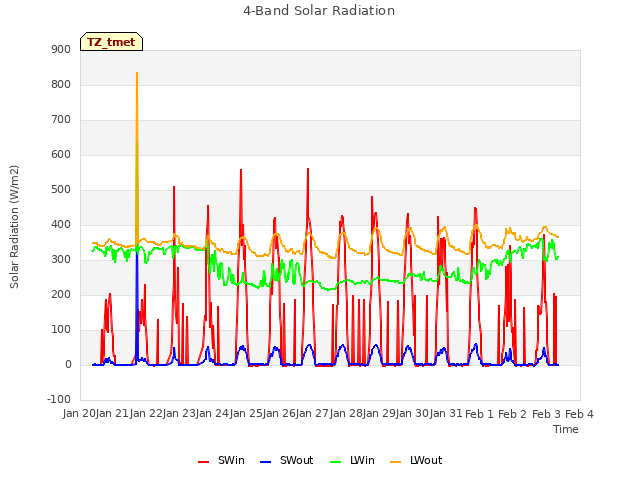This screenshot has height=480, width=640.
Task: Click the 900 y-axis tick label
Action: (61, 49)
